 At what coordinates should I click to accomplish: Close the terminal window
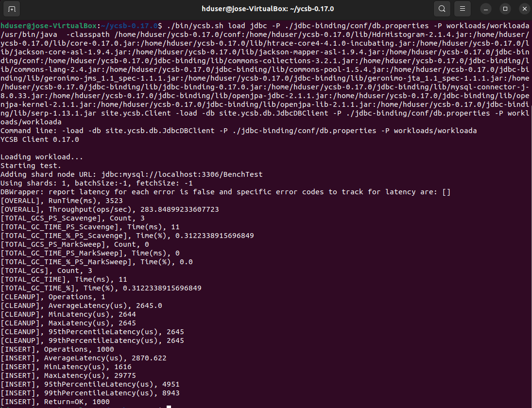click(x=525, y=9)
